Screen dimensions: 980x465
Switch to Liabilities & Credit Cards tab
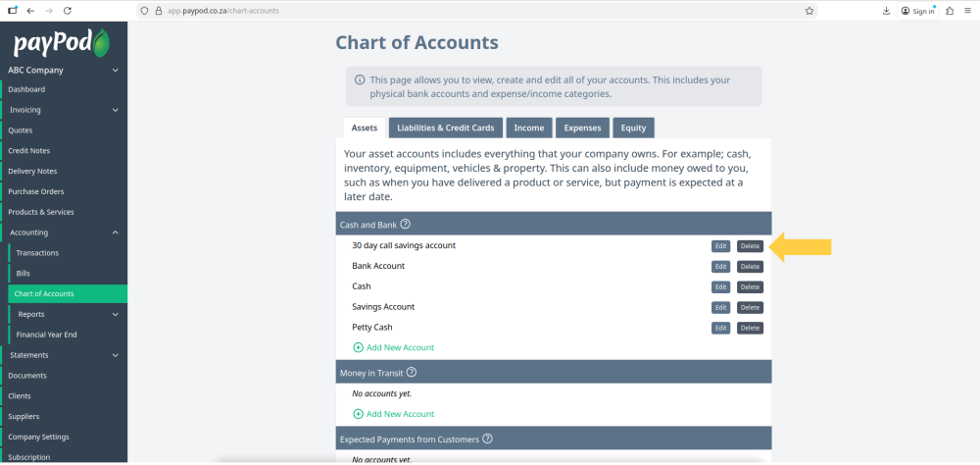tap(446, 128)
